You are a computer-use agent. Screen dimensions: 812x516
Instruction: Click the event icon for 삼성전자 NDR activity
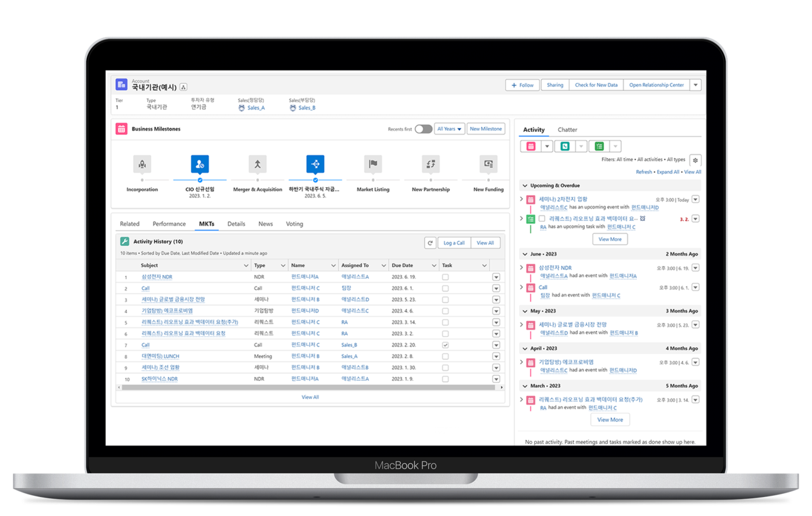pyautogui.click(x=531, y=268)
